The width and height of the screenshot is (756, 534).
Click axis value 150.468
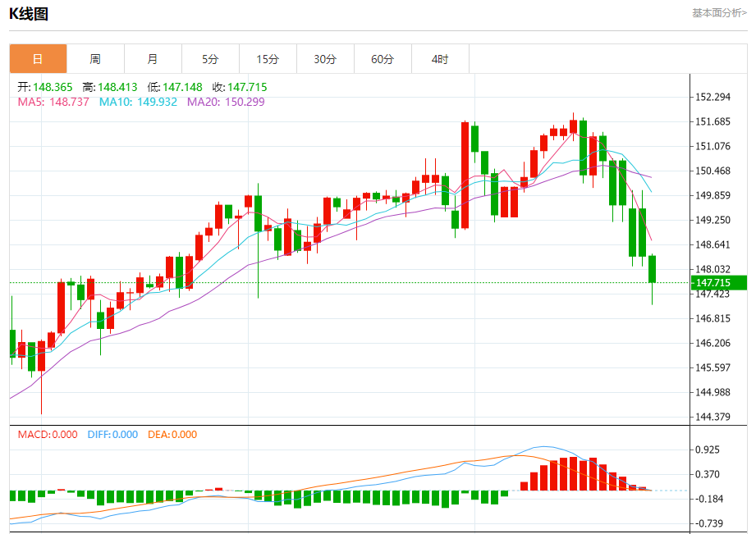[712, 171]
